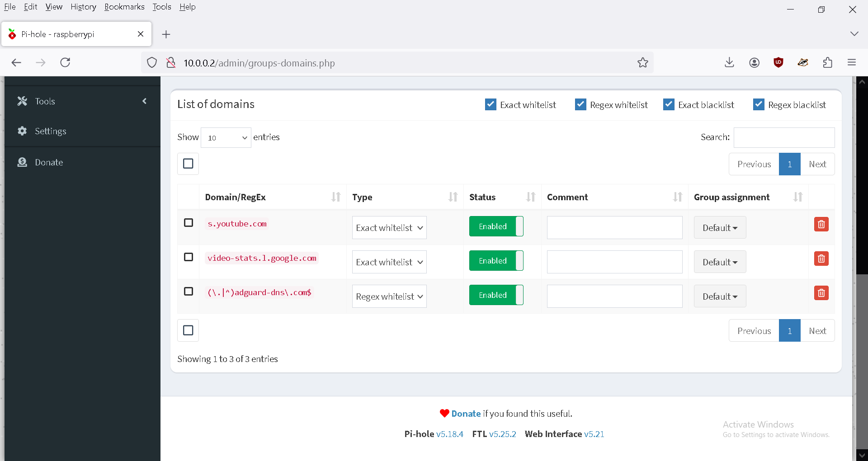Select the s.youtube.com row checkbox
Screen dimensions: 868x461
(188, 223)
